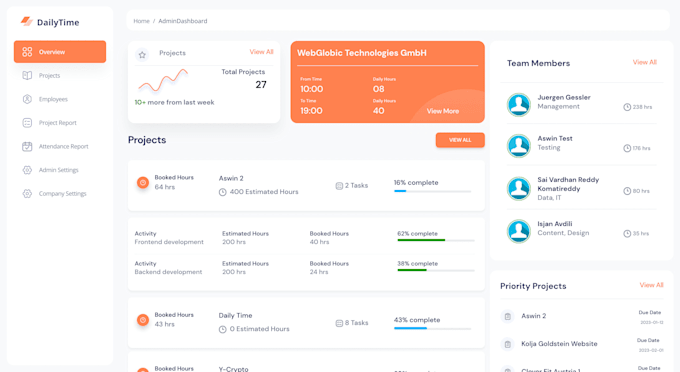Click View All for Team Members
The height and width of the screenshot is (372, 680).
click(644, 62)
